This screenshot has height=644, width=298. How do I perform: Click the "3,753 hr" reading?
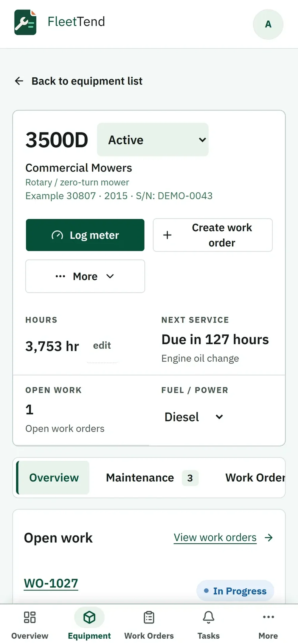tap(52, 346)
